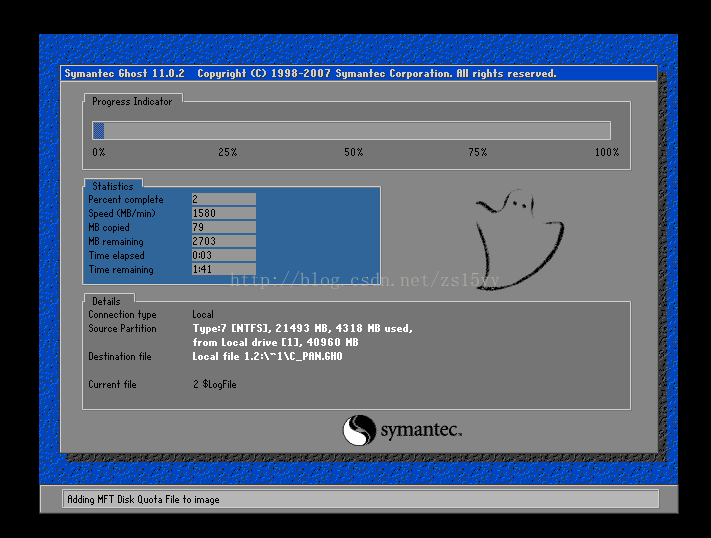Click the from Local drive [1] line
This screenshot has width=711, height=538.
pyautogui.click(x=275, y=342)
